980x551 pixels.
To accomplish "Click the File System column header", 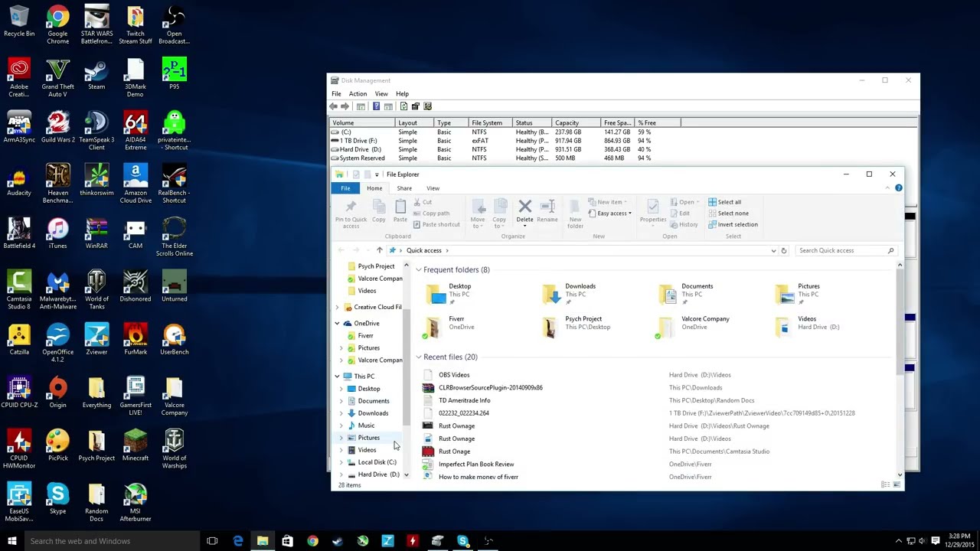I will [490, 123].
